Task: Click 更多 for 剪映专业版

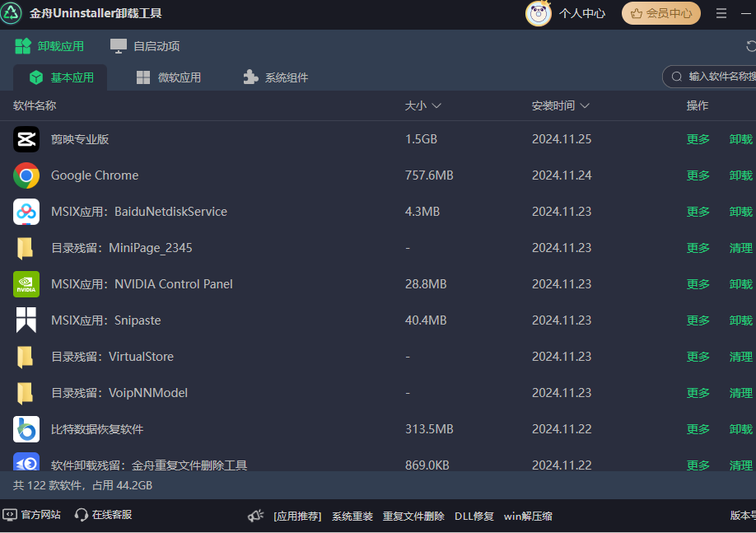Action: pos(698,139)
